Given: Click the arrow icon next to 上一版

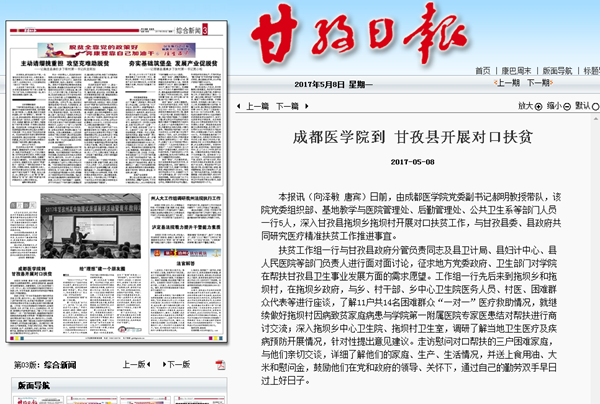Looking at the screenshot, I should pos(148,364).
